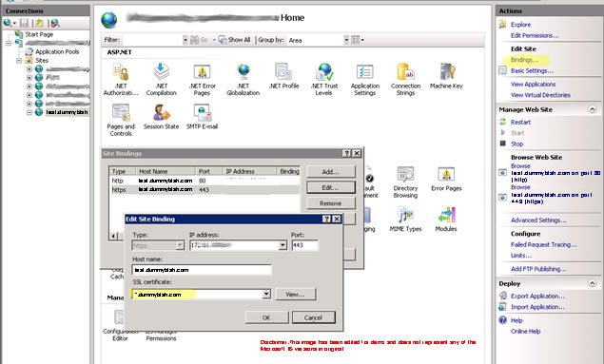Screen dimensions: 604x364
Task: Click the Host Name column header
Action: pos(166,171)
